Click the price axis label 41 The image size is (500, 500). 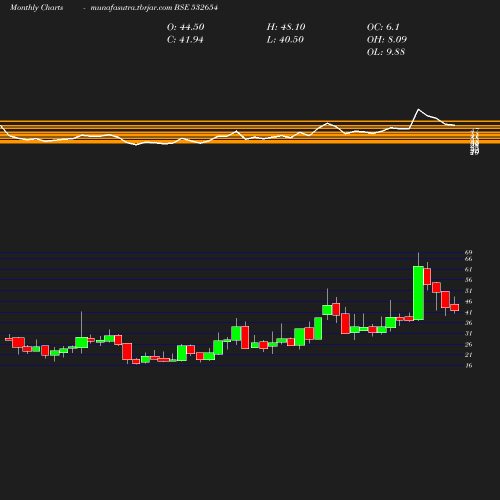pos(468,312)
